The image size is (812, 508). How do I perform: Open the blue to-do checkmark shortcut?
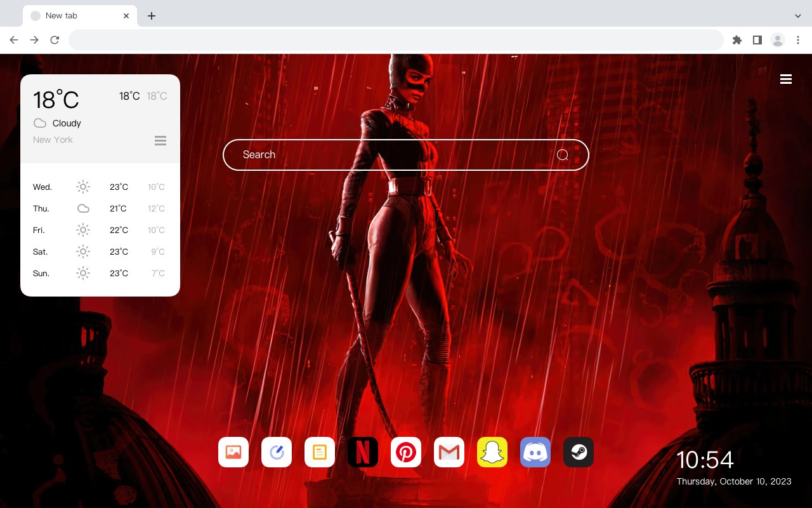[277, 452]
